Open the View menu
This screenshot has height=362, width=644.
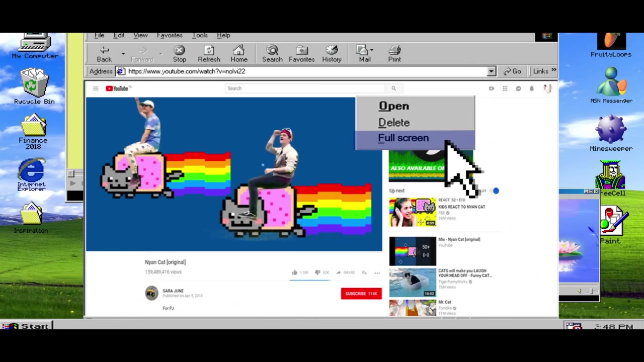pyautogui.click(x=140, y=35)
